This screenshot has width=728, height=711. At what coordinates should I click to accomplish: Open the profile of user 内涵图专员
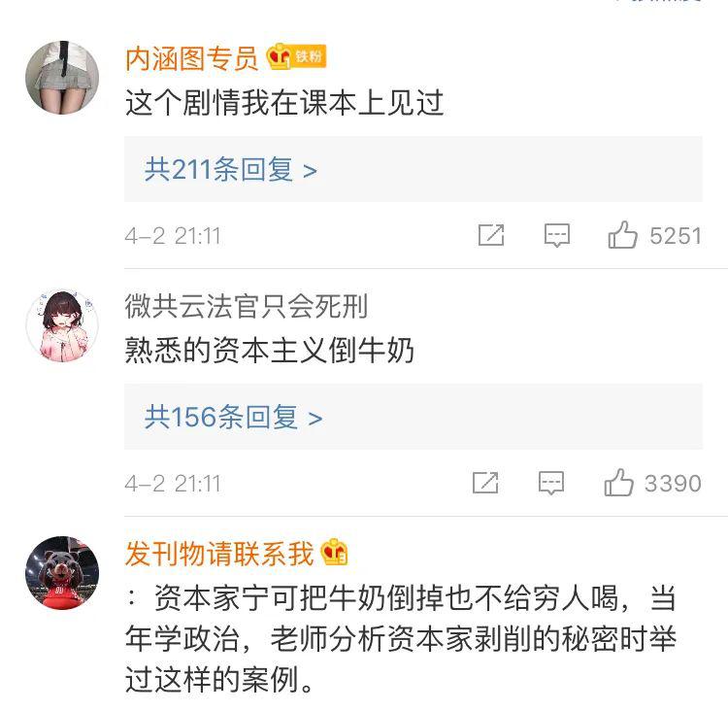pos(191,58)
